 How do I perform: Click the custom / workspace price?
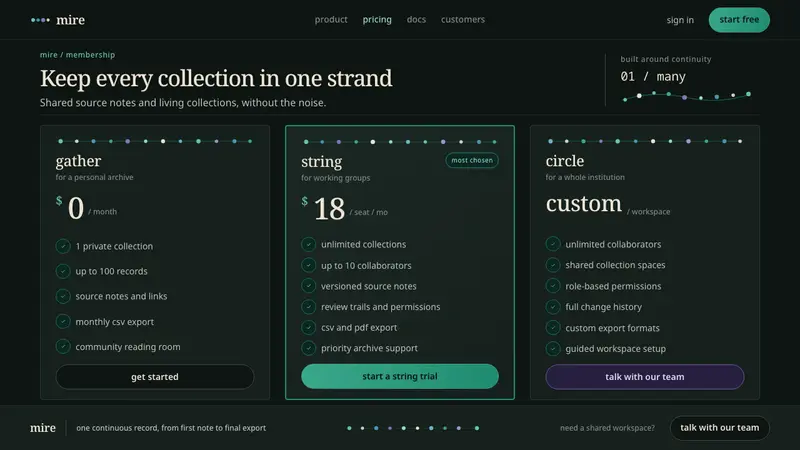(x=608, y=204)
